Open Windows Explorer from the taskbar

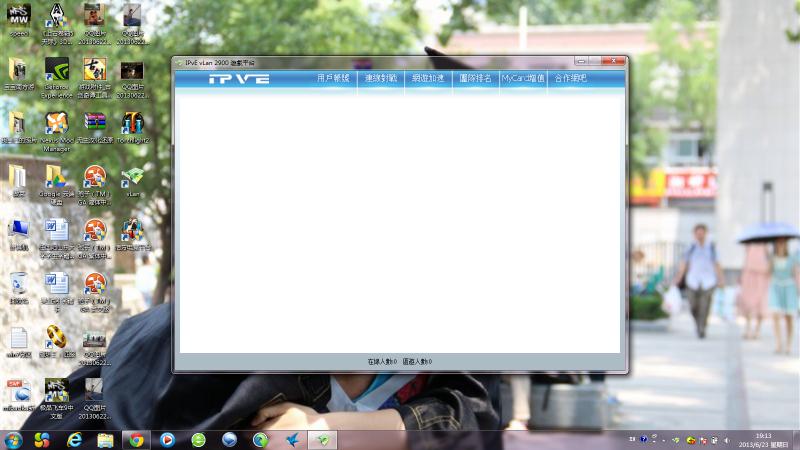coord(106,440)
